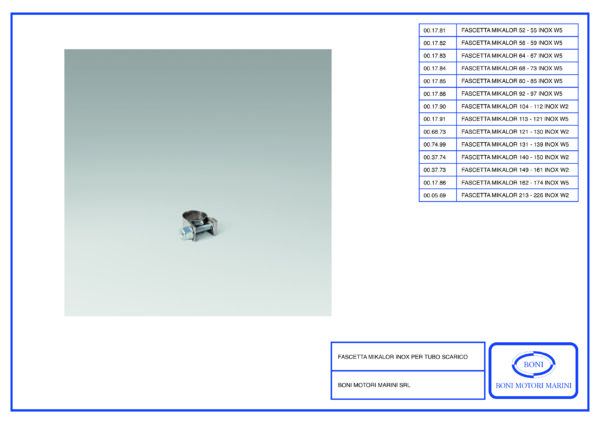Click the BONI oval logo emblem
Screen dimensions: 600x424
(532, 365)
